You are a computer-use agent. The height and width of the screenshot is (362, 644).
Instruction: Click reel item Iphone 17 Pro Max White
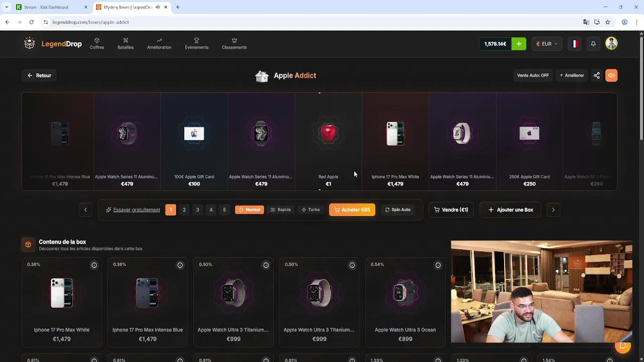pyautogui.click(x=395, y=141)
